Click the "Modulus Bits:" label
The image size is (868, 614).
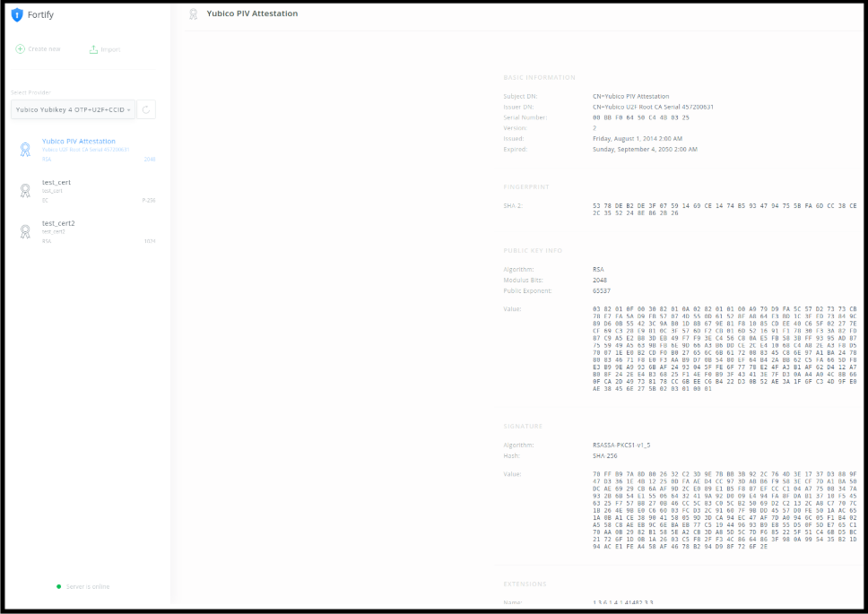tap(522, 280)
